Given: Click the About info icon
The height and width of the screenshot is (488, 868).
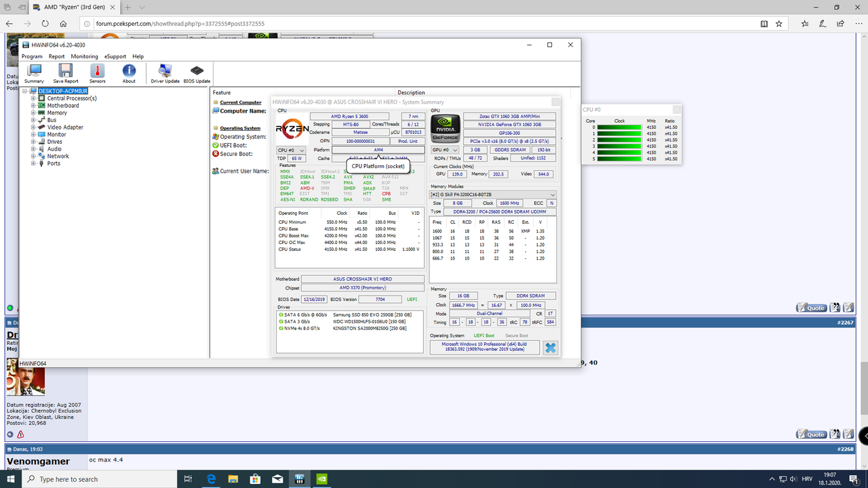Looking at the screenshot, I should coord(129,73).
